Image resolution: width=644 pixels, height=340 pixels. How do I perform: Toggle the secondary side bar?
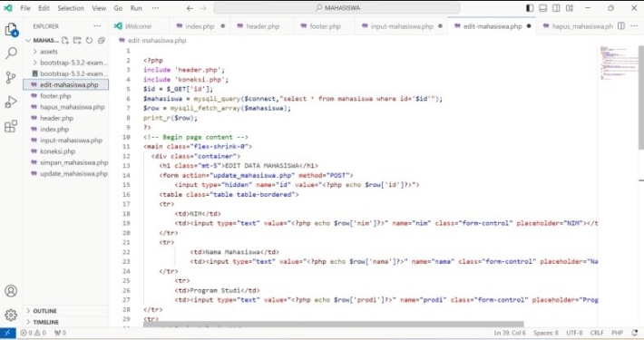pos(556,8)
